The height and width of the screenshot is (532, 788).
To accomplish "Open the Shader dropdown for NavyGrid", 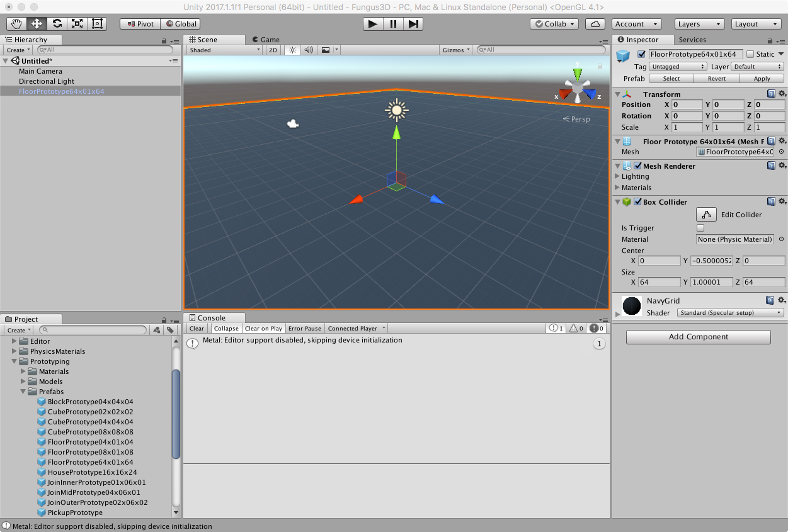I will click(x=730, y=313).
